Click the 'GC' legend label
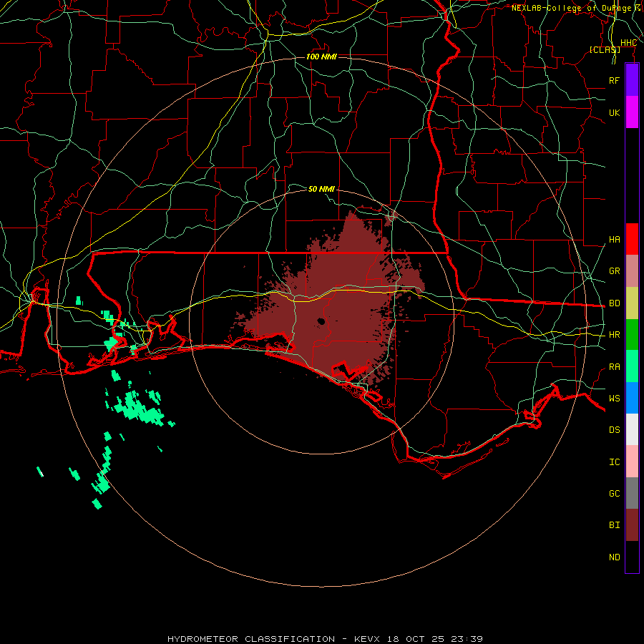The image size is (644, 644). click(614, 494)
